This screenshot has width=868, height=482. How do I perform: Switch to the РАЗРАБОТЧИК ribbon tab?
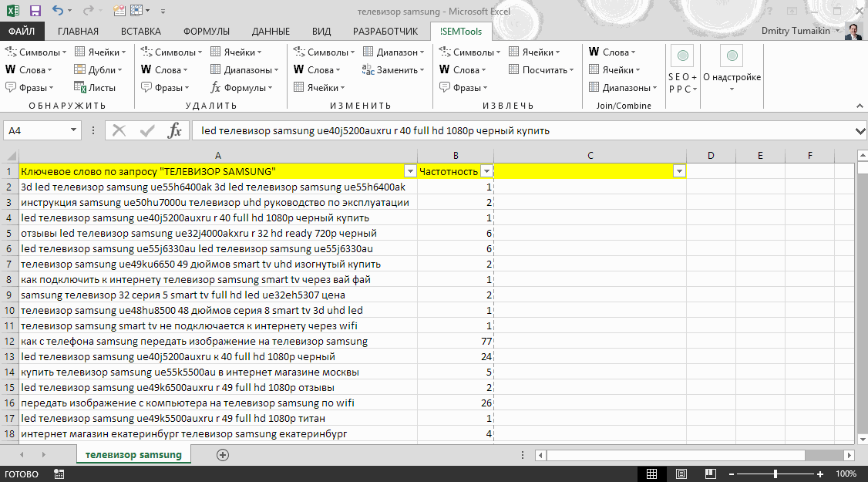point(385,32)
